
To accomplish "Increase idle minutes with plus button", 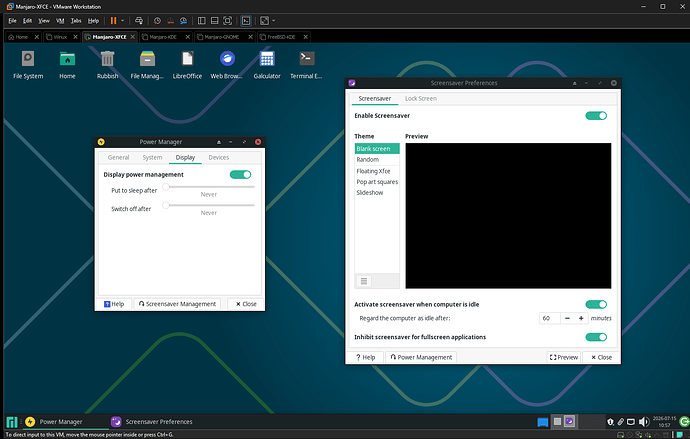I will tap(581, 318).
